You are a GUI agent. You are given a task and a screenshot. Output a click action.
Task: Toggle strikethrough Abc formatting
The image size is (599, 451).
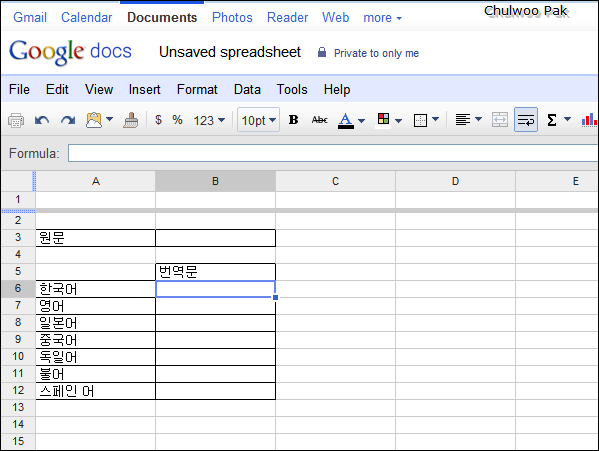(319, 120)
